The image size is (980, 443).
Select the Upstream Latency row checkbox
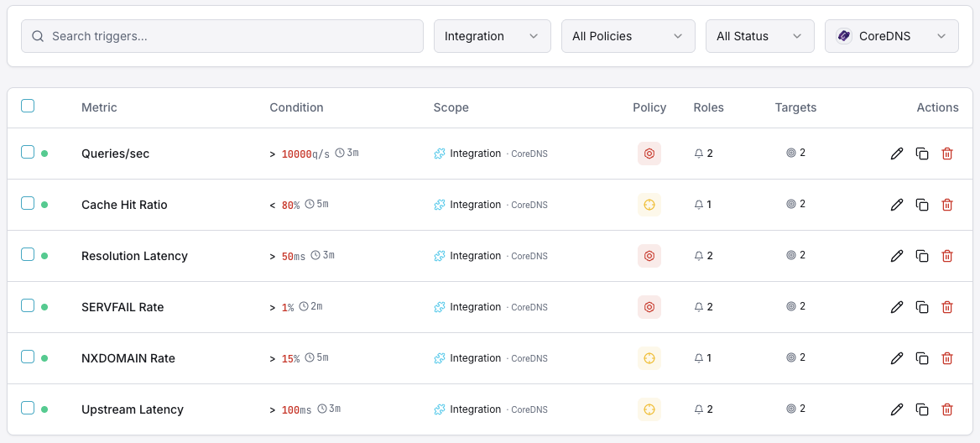coord(28,408)
